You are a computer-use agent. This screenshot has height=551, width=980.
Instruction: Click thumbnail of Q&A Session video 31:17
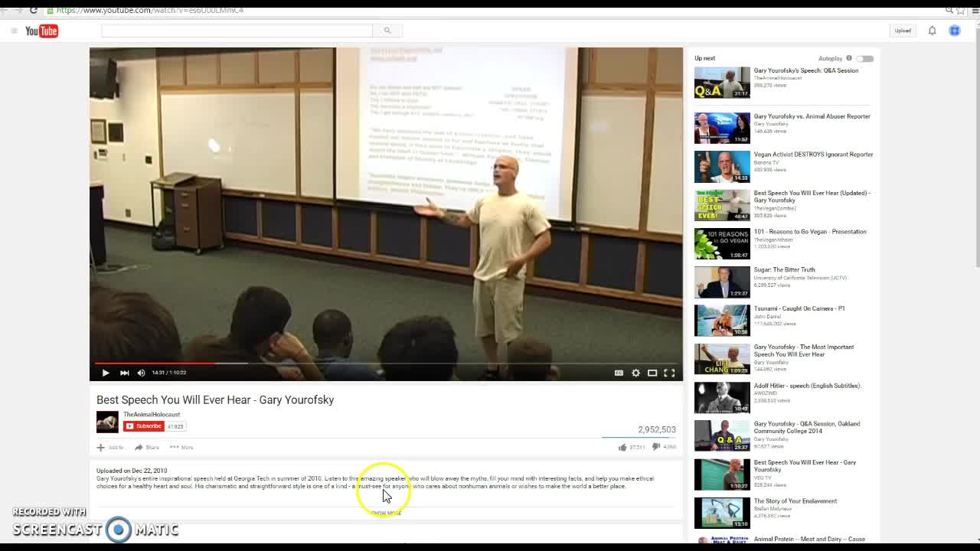coord(722,83)
